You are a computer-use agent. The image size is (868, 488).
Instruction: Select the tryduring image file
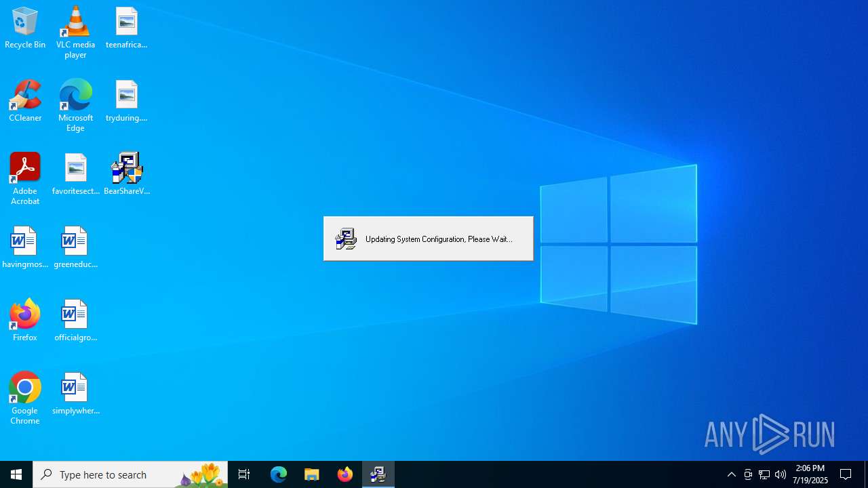[126, 102]
